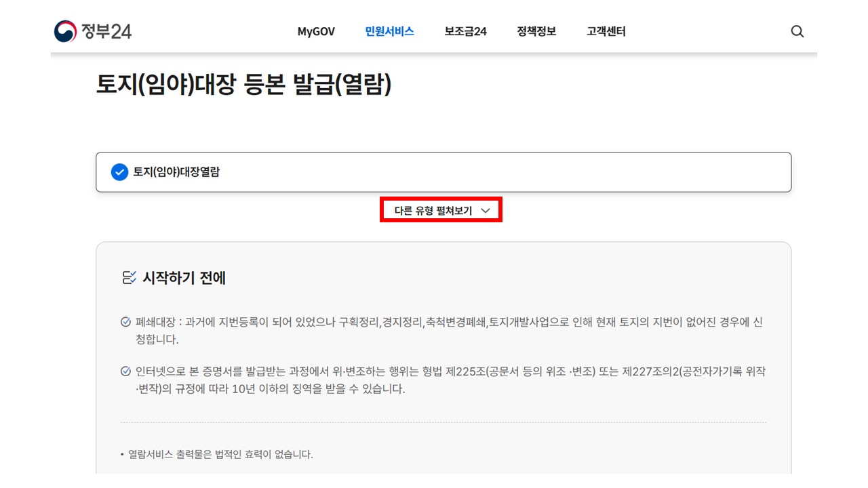Viewport: 868px width, 488px height.
Task: Open the search magnifier icon
Action: point(797,31)
